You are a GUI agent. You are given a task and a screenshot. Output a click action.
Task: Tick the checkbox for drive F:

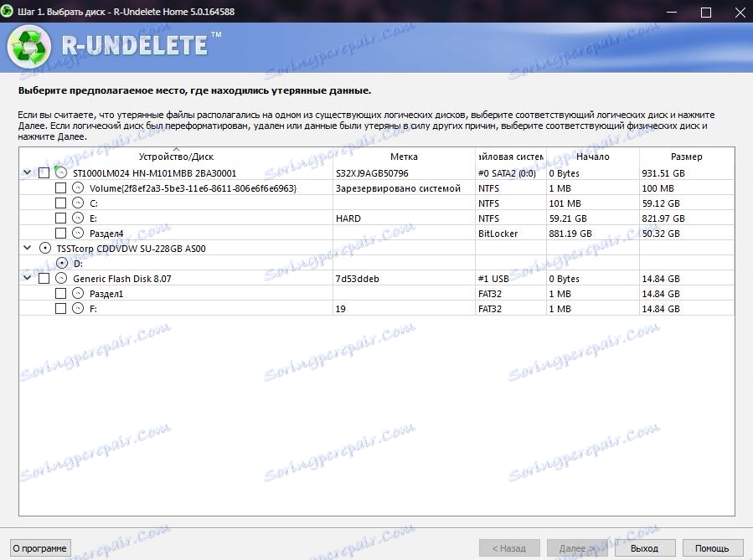[60, 308]
